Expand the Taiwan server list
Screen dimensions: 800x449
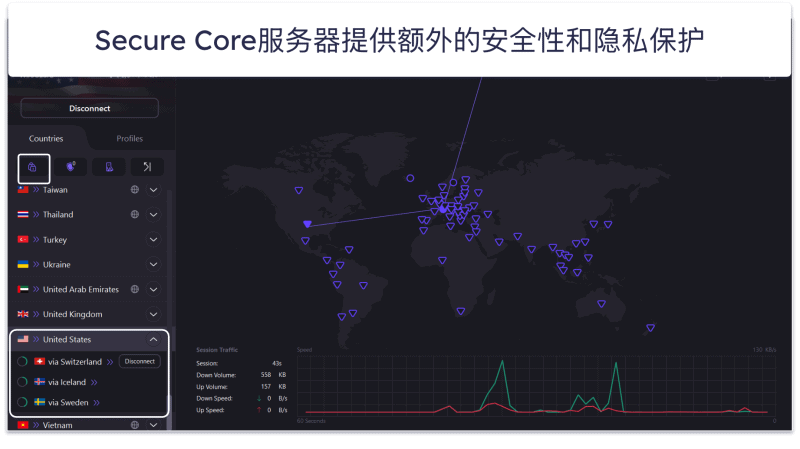pyautogui.click(x=153, y=190)
